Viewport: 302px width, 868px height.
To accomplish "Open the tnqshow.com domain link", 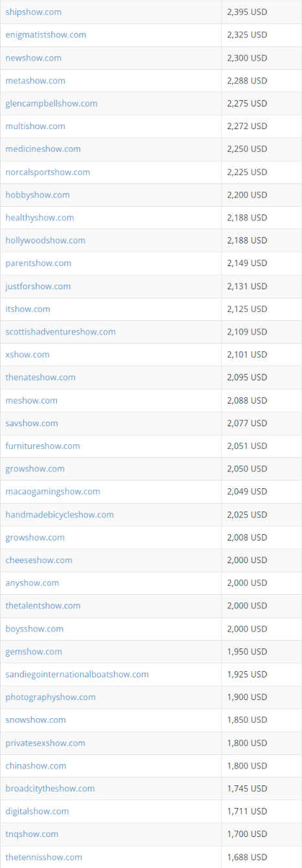I will [x=32, y=834].
